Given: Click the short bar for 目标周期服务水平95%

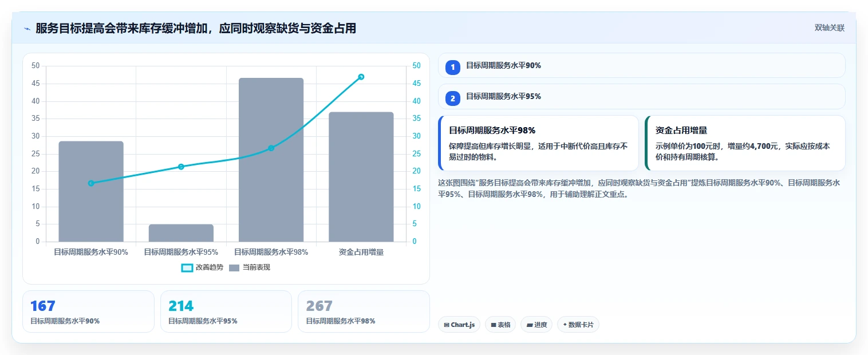Looking at the screenshot, I should click(x=181, y=233).
